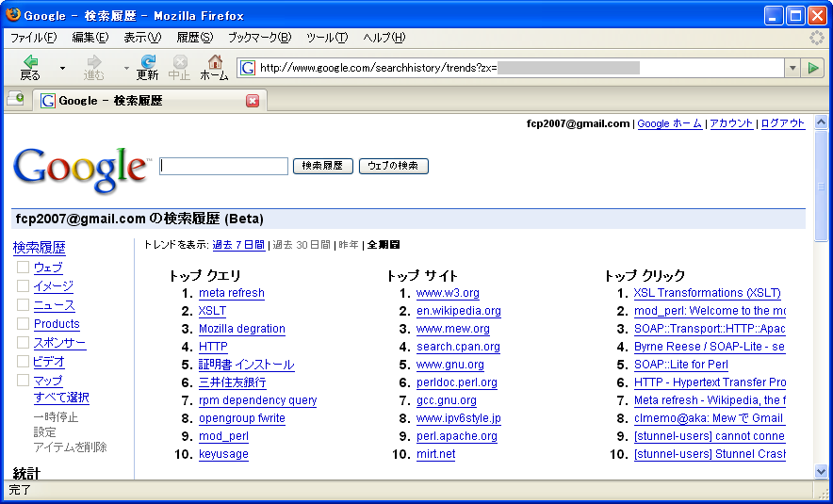Open the 編集 menu
The width and height of the screenshot is (833, 504).
click(x=90, y=37)
